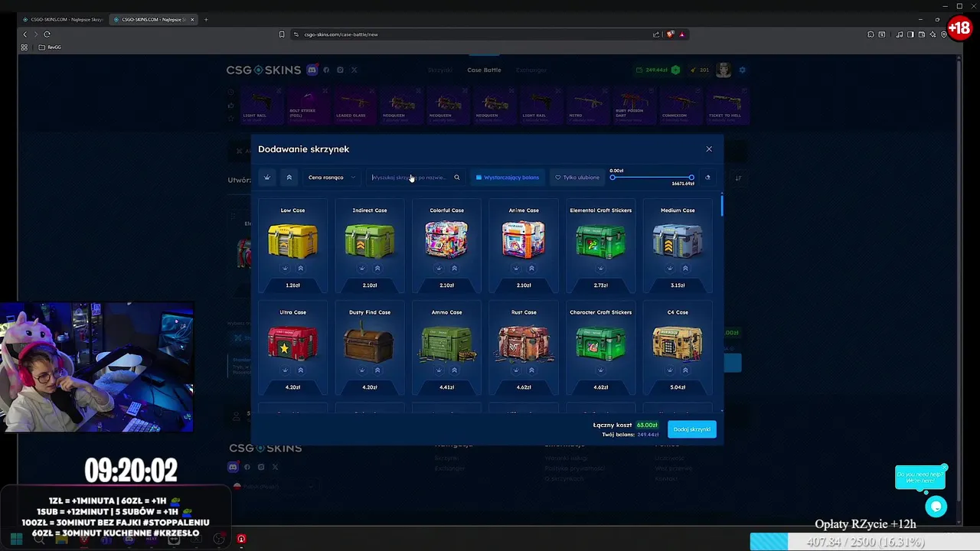
Task: Click the Windows Start button
Action: tap(16, 540)
